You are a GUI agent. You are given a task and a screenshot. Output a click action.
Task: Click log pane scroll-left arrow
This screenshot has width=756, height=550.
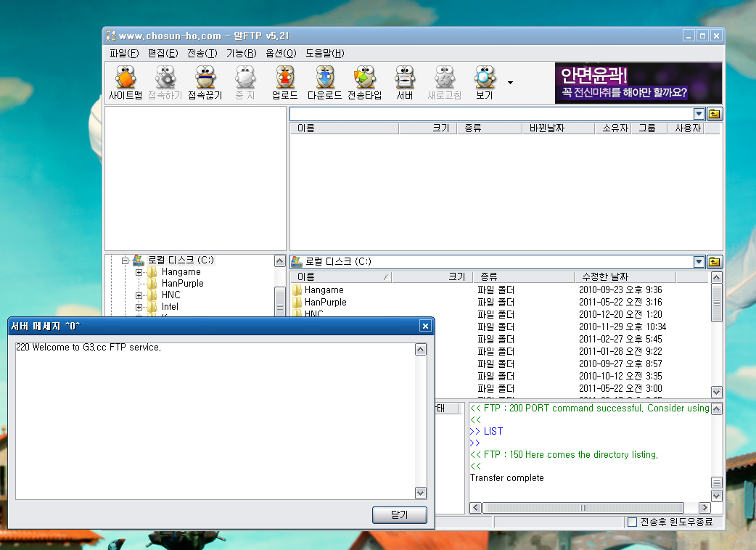(475, 508)
